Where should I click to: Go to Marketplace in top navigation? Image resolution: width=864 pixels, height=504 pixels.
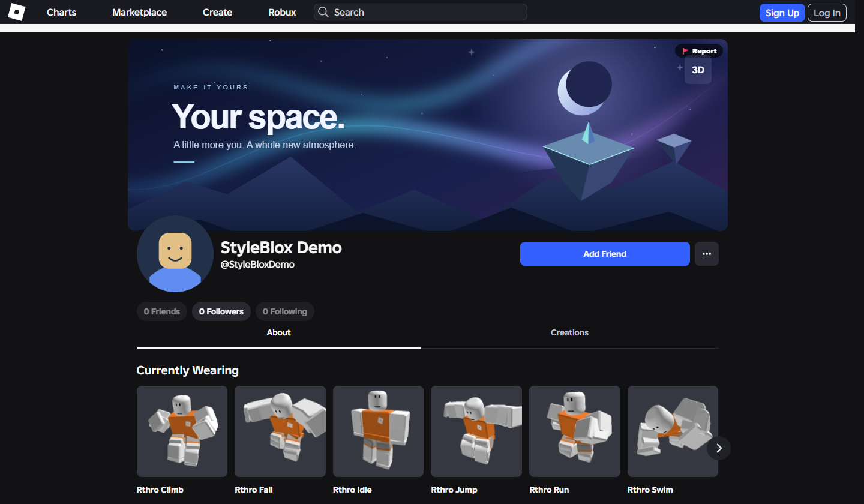(140, 12)
